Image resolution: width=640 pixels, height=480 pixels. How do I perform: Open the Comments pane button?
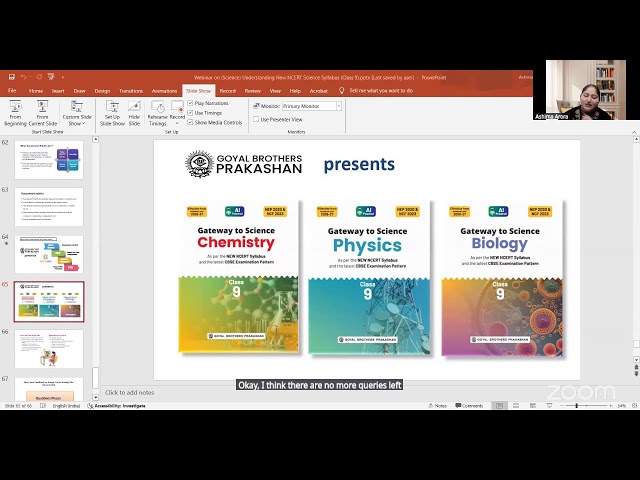469,406
